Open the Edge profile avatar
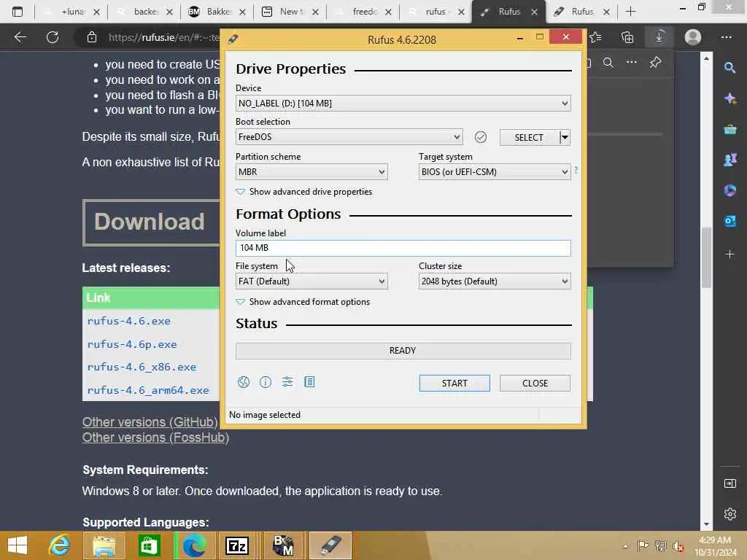This screenshot has width=747, height=560. coord(693,37)
